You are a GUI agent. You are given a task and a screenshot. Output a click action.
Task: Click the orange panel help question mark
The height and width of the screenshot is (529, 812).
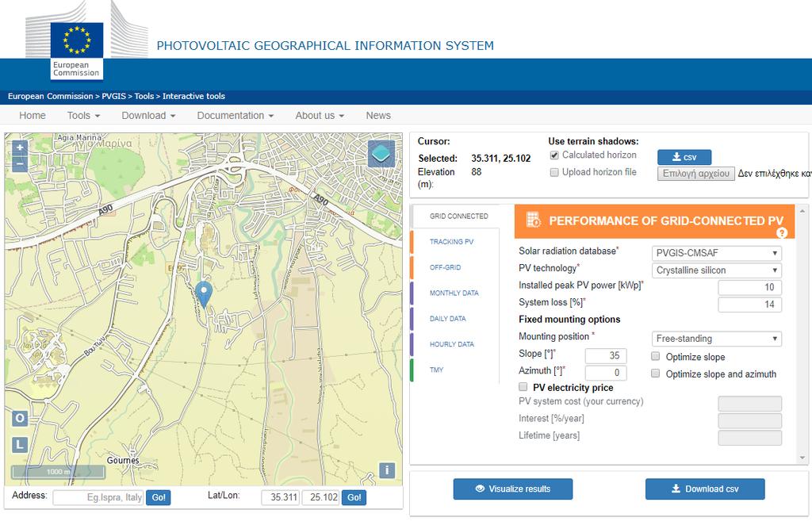(x=782, y=233)
